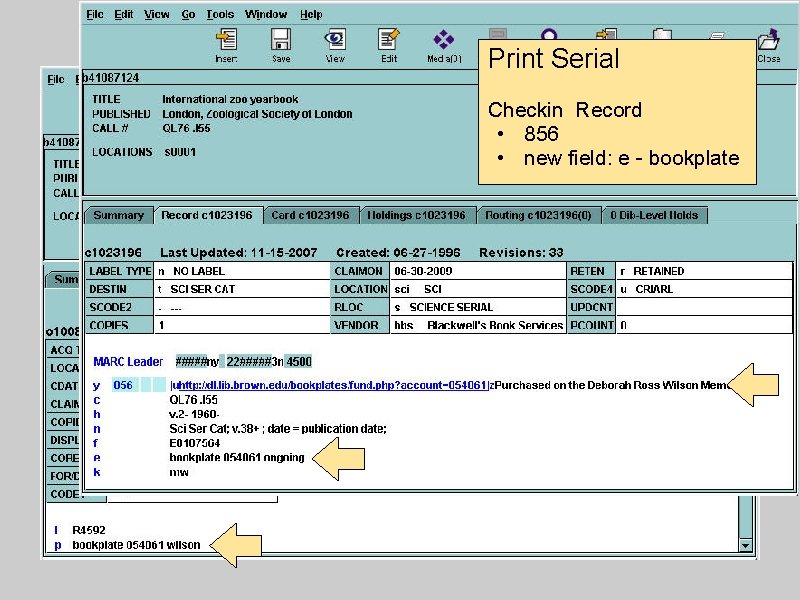Screen dimensions: 800x600
Task: Click R4592 line in back window
Action: 89,530
